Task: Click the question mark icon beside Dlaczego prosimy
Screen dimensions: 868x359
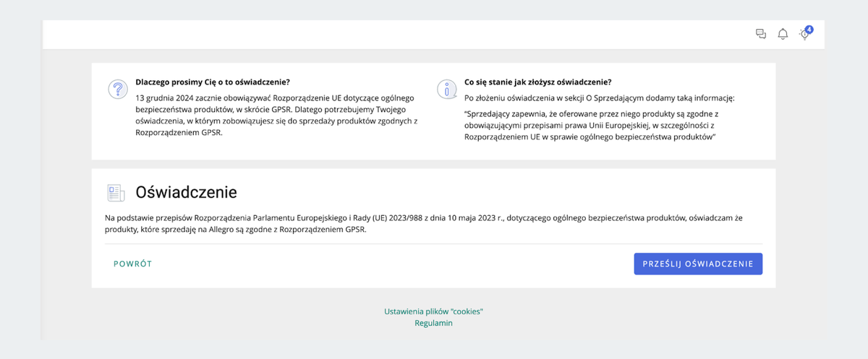Action: [117, 89]
